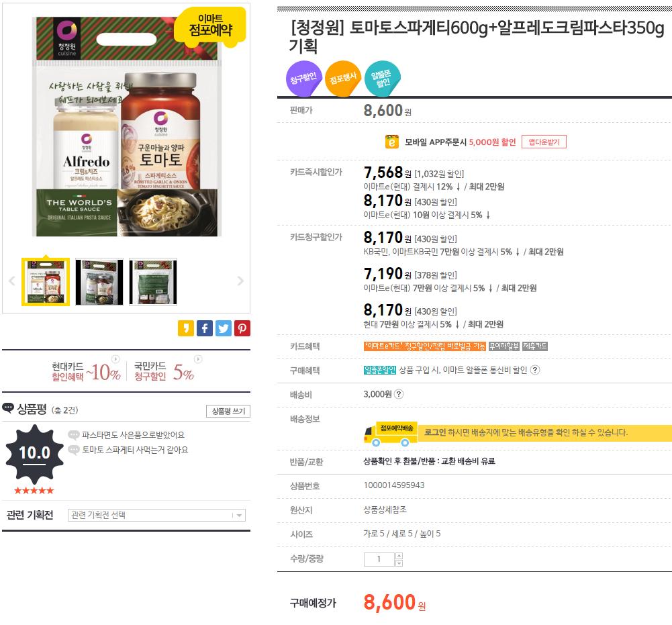Click the 앱다운받기 button
Screen dimensions: 672x625
coord(544,142)
